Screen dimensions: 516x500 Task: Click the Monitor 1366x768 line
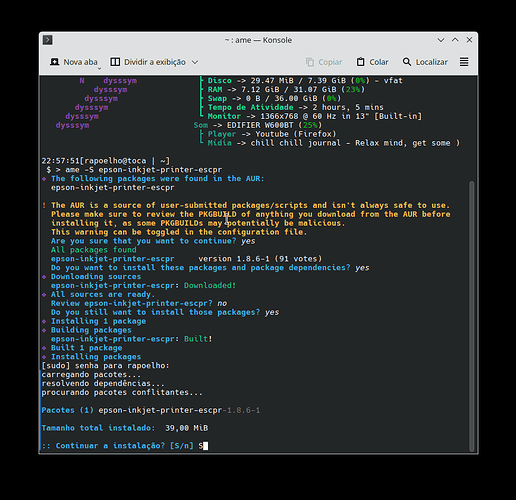pyautogui.click(x=315, y=116)
